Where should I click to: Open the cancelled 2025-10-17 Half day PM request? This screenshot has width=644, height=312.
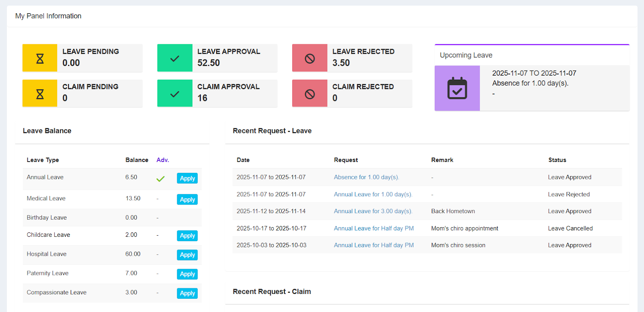(x=374, y=228)
